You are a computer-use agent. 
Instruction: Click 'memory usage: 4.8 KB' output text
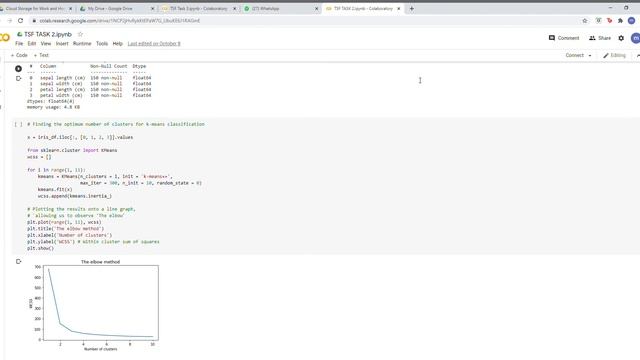tap(53, 107)
